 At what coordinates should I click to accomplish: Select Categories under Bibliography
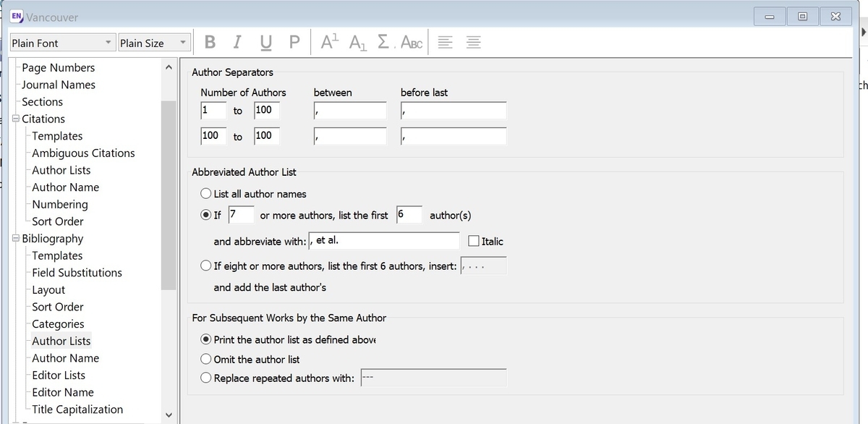click(x=58, y=324)
